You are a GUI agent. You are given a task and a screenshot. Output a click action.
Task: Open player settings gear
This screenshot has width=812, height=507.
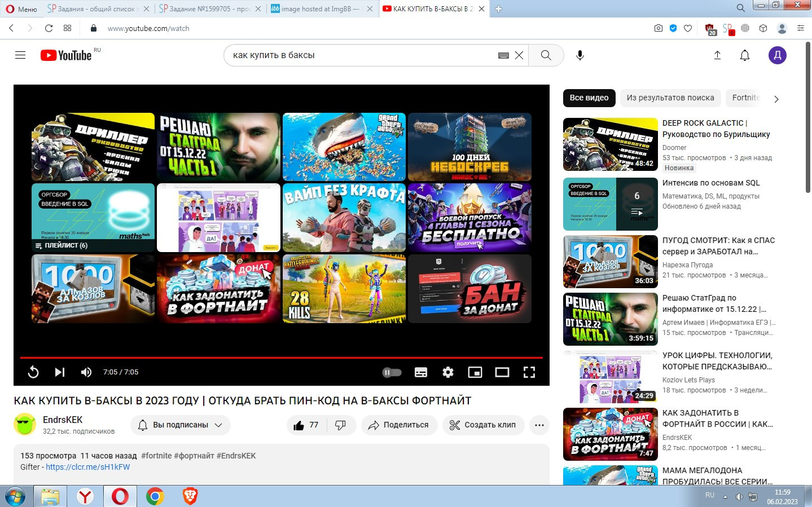(x=448, y=372)
